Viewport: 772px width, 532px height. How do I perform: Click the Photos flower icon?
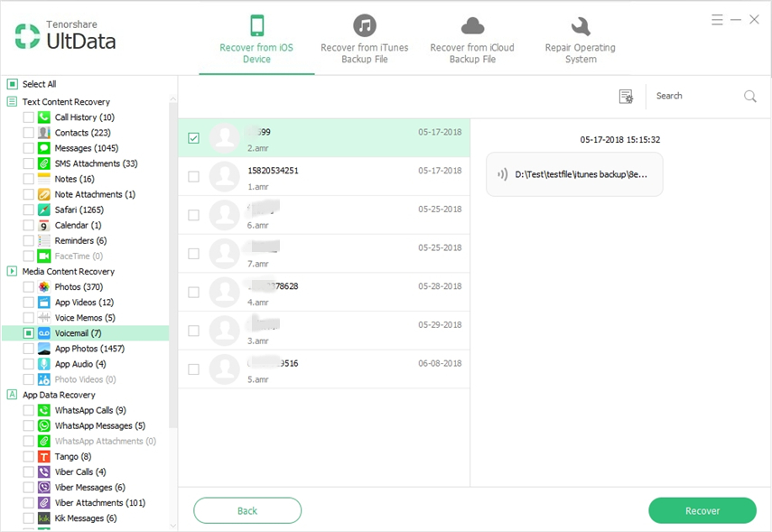coord(43,286)
